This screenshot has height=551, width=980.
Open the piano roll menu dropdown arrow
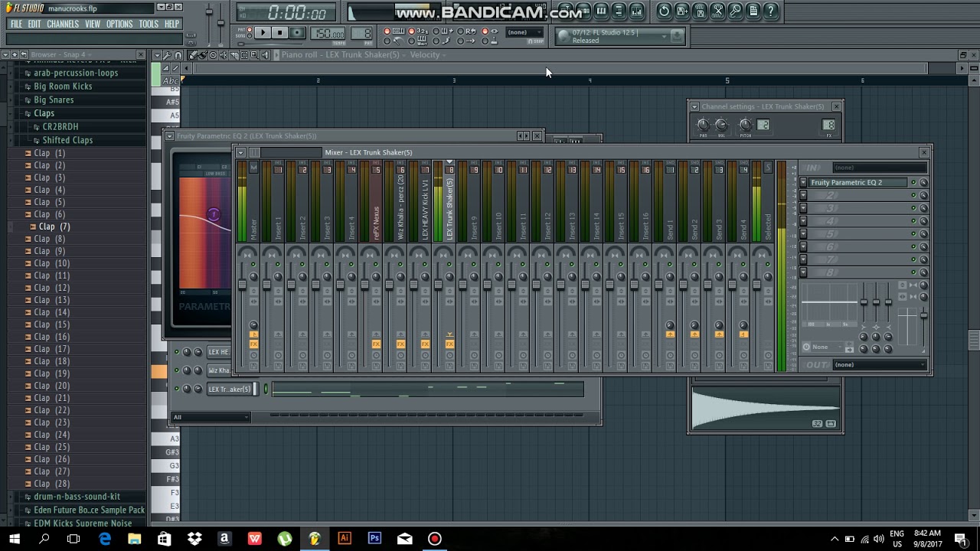(156, 55)
